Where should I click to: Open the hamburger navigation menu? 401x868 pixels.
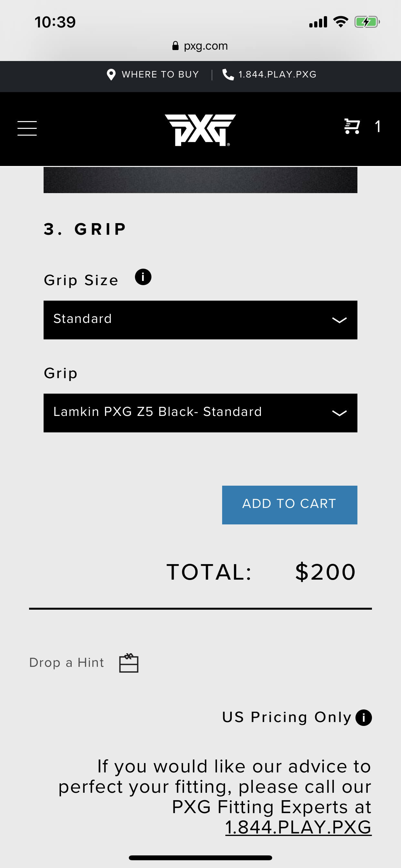click(x=27, y=128)
